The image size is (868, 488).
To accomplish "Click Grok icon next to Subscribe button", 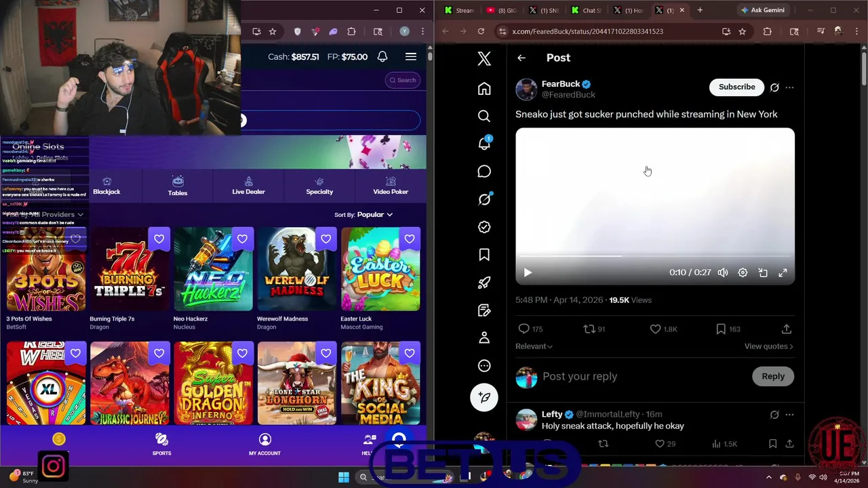I will [x=774, y=87].
